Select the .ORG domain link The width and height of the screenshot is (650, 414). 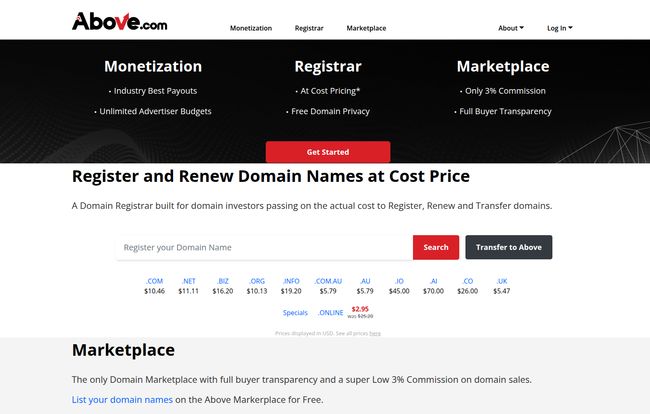(257, 281)
